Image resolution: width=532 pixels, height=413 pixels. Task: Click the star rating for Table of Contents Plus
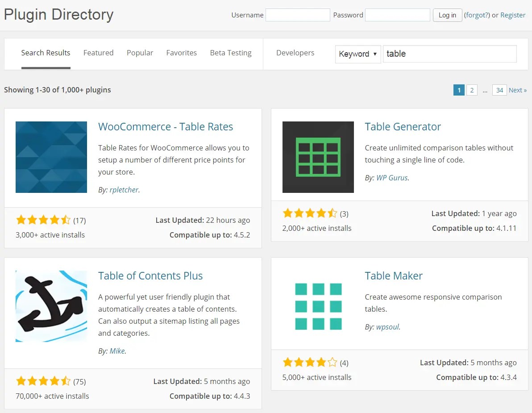43,381
